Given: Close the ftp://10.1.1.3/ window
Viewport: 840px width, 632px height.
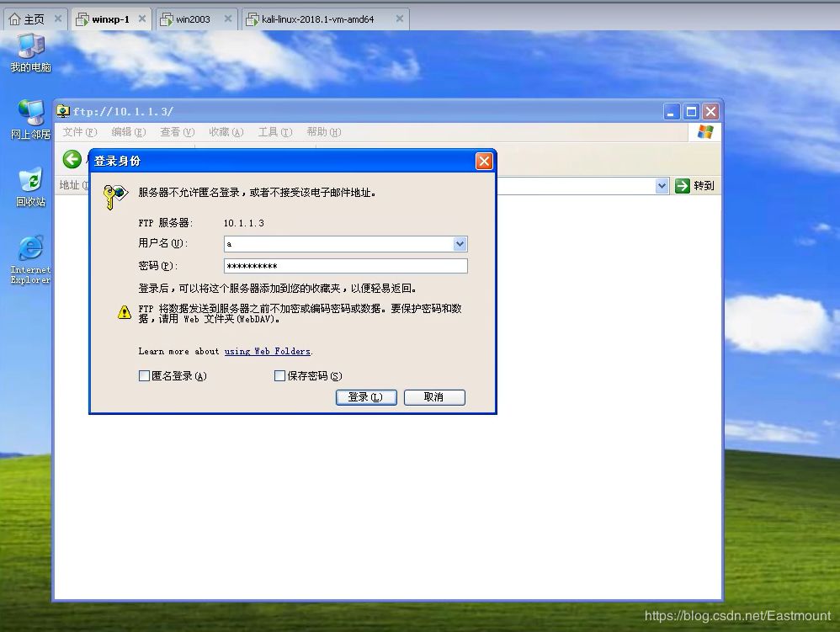Looking at the screenshot, I should click(x=711, y=111).
